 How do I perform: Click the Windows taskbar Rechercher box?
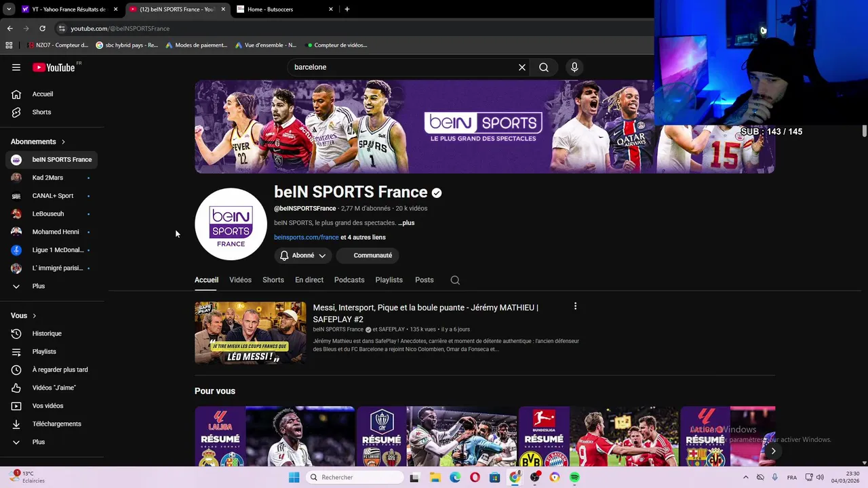[354, 477]
